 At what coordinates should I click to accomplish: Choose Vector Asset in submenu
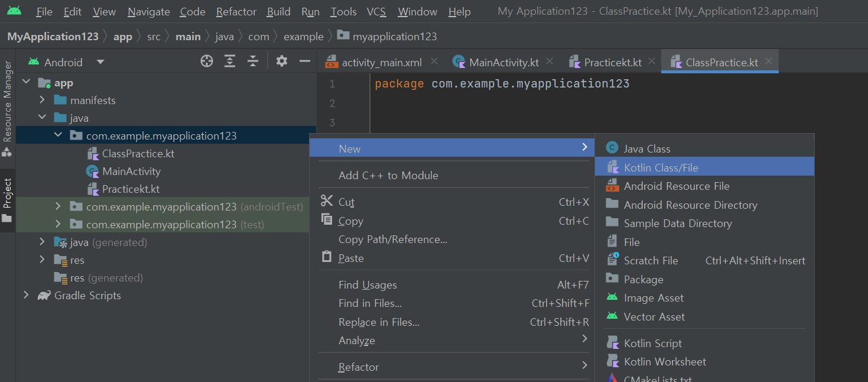(x=704, y=316)
